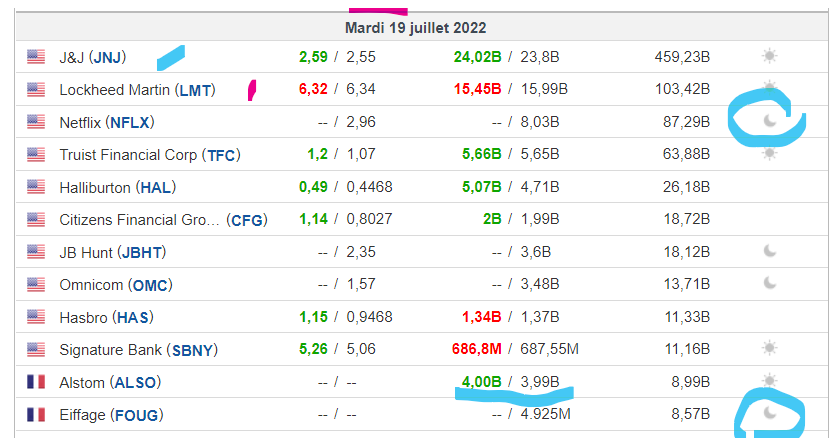Open the LMT ticker link
This screenshot has height=445, width=840.
pyautogui.click(x=195, y=90)
